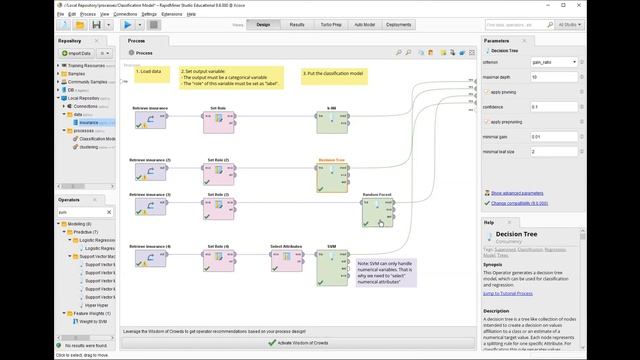Switch to the Turbo Prep view
This screenshot has height=360, width=640.
[331, 25]
